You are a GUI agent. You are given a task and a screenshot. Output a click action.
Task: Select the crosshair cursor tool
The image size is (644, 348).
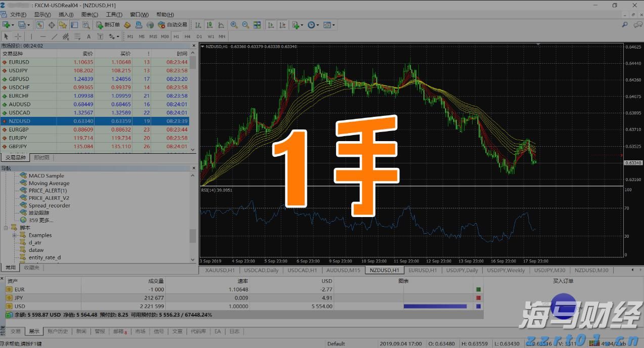[x=17, y=36]
